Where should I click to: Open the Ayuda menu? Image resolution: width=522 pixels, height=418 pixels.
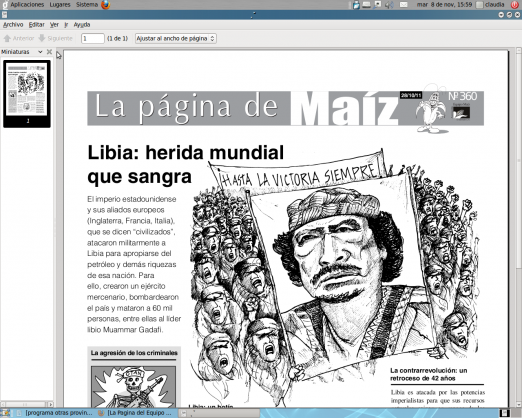(82, 25)
